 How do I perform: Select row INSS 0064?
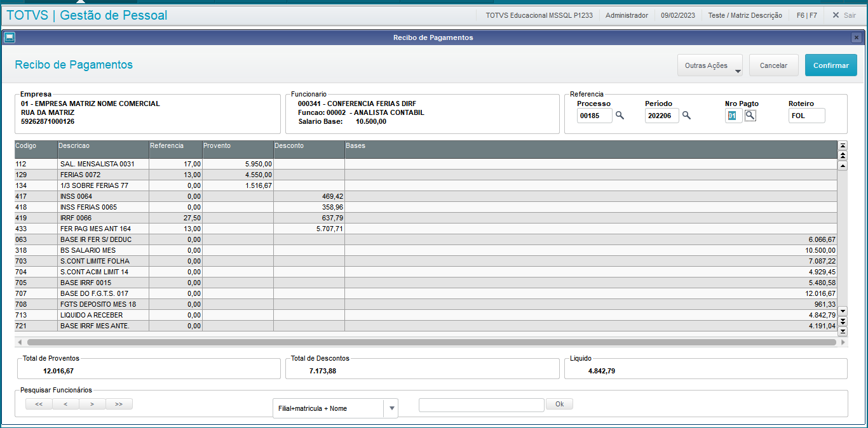tap(426, 196)
